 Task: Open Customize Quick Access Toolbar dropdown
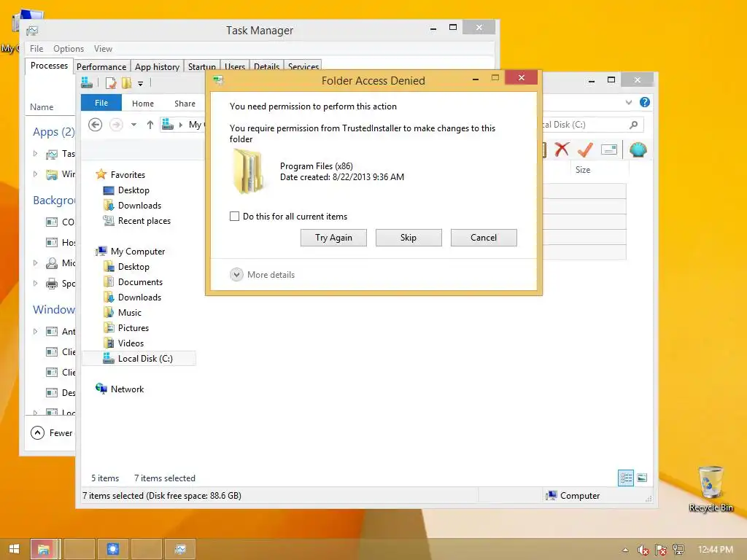(141, 83)
